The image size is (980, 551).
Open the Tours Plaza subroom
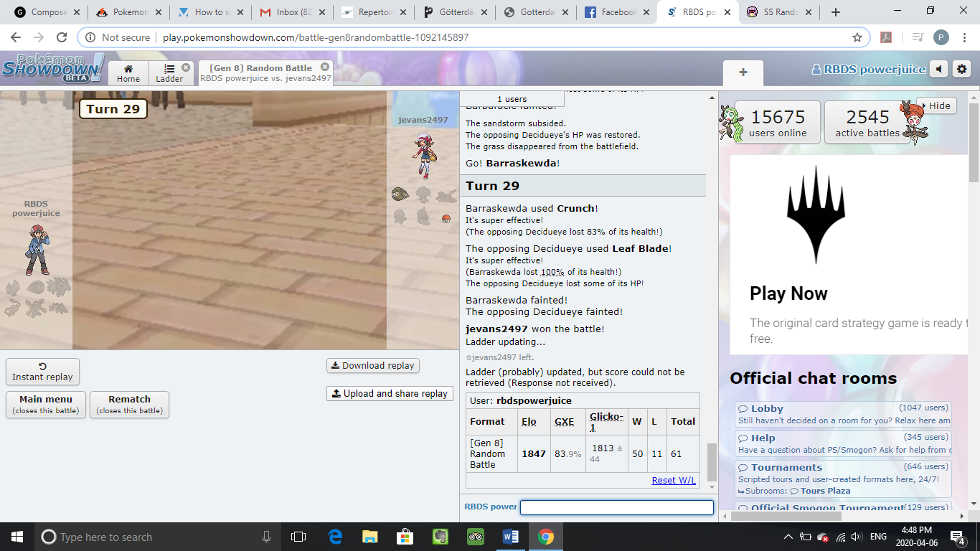(825, 491)
